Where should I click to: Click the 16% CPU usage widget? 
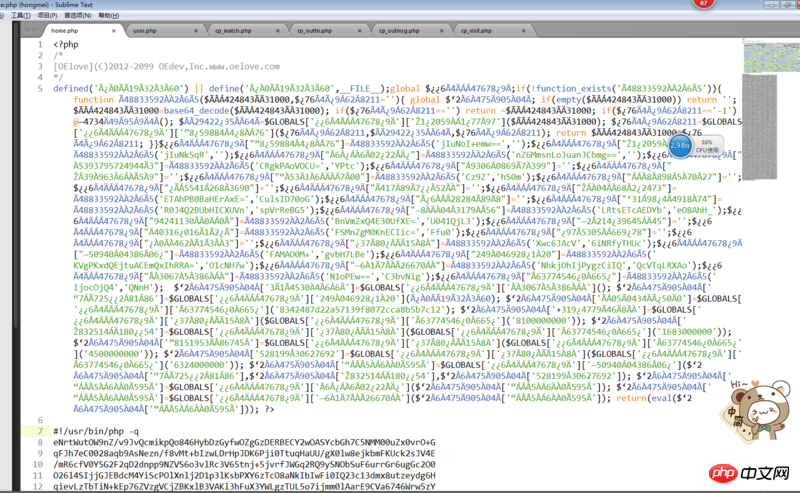707,146
